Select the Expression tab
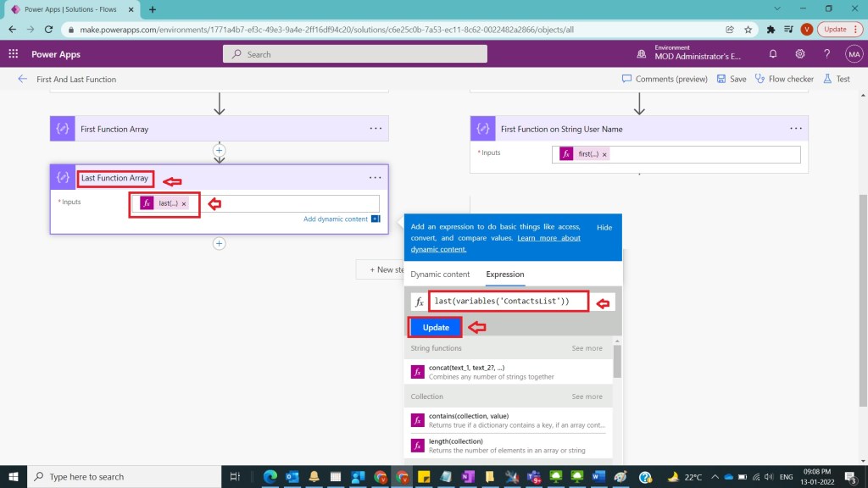 click(504, 274)
